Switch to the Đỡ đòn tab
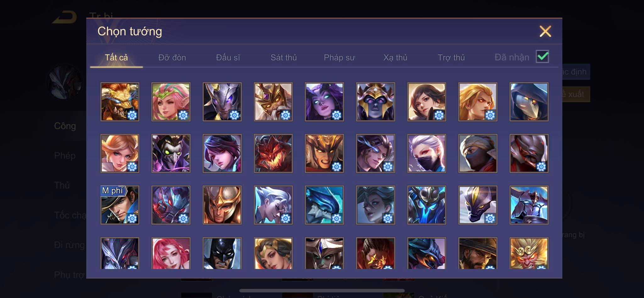Screen dimensions: 644x298 click(x=172, y=58)
